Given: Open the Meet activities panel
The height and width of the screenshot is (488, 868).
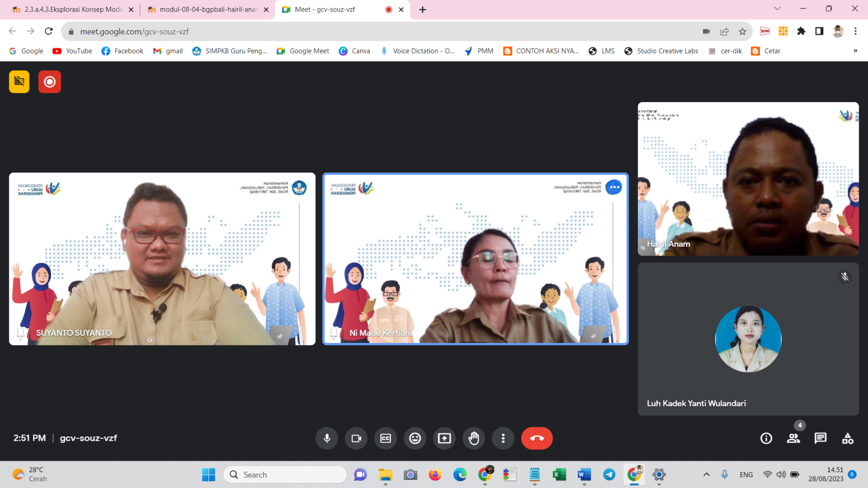Looking at the screenshot, I should pos(847,438).
